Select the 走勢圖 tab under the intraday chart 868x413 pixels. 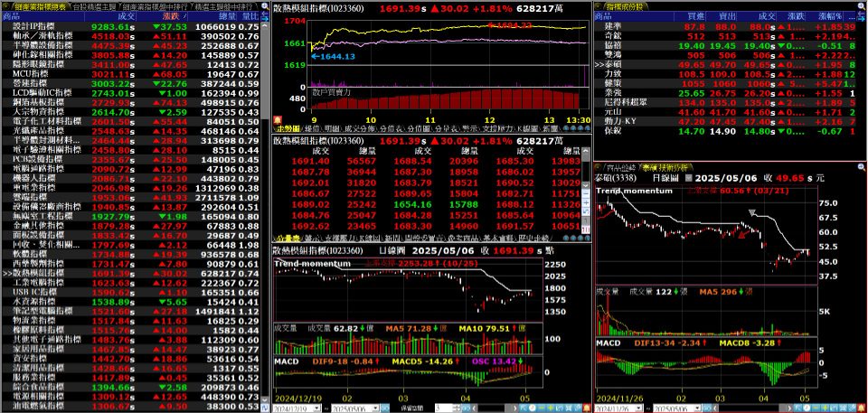pyautogui.click(x=288, y=128)
